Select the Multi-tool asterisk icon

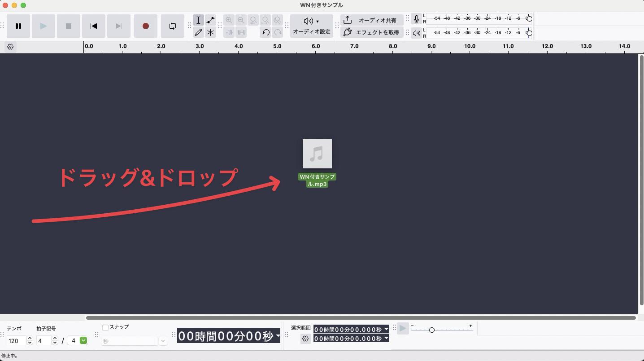210,32
